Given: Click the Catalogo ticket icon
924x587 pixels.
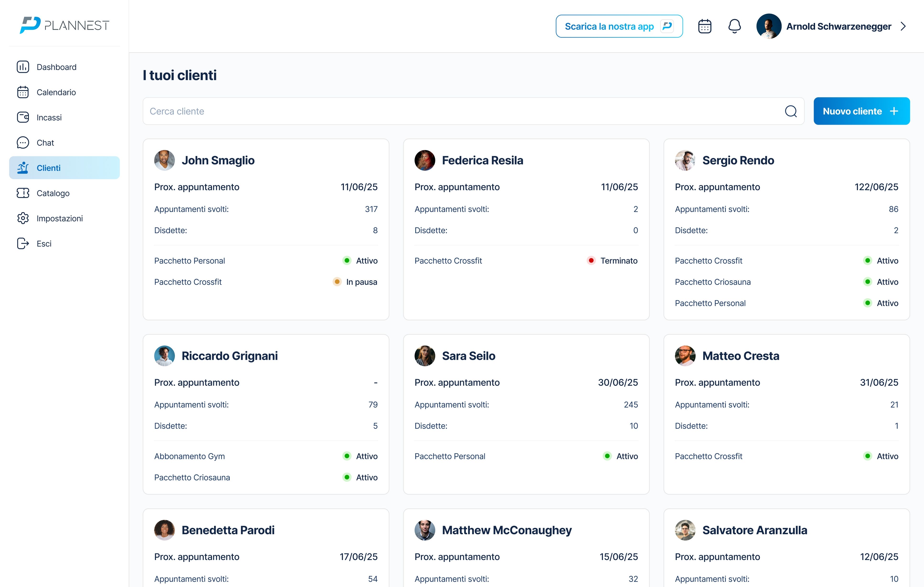Looking at the screenshot, I should click(x=23, y=193).
